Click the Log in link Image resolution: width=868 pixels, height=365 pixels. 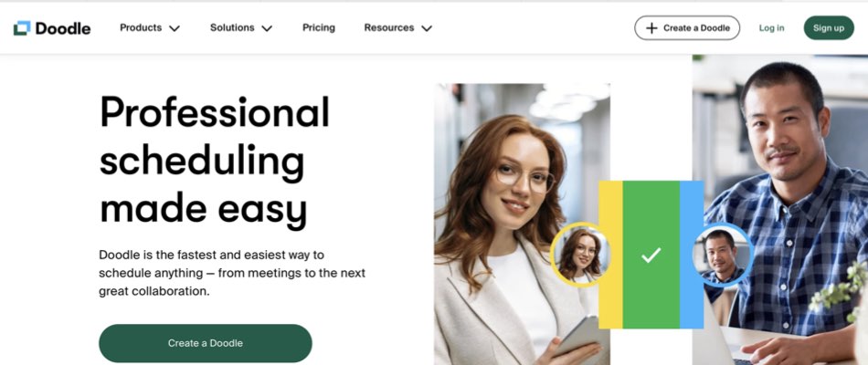pyautogui.click(x=772, y=27)
